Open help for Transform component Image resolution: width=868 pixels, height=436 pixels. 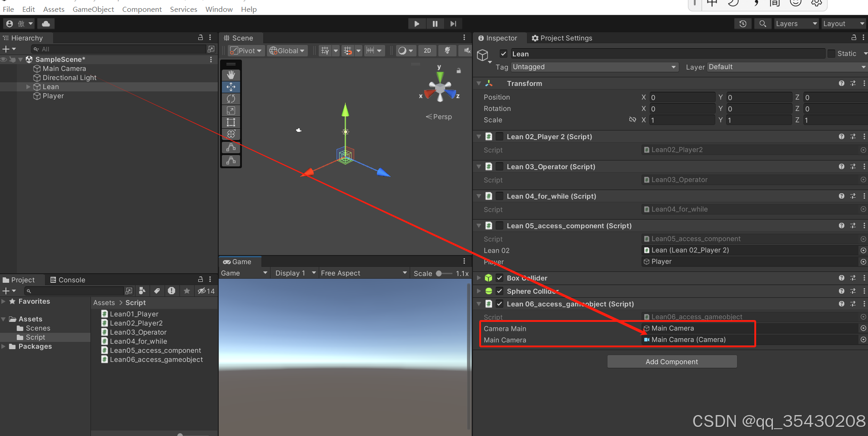tap(842, 83)
